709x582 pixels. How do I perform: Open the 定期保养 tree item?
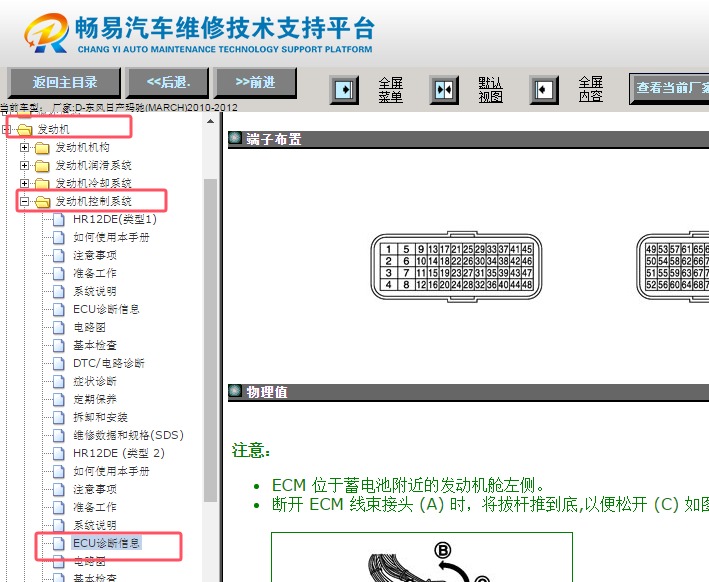click(95, 399)
